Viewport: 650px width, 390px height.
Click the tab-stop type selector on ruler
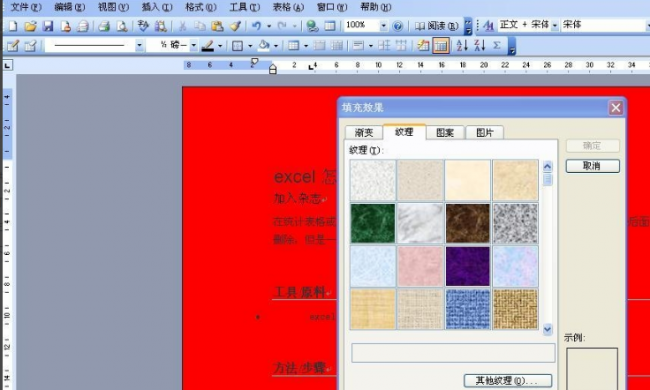tap(7, 65)
